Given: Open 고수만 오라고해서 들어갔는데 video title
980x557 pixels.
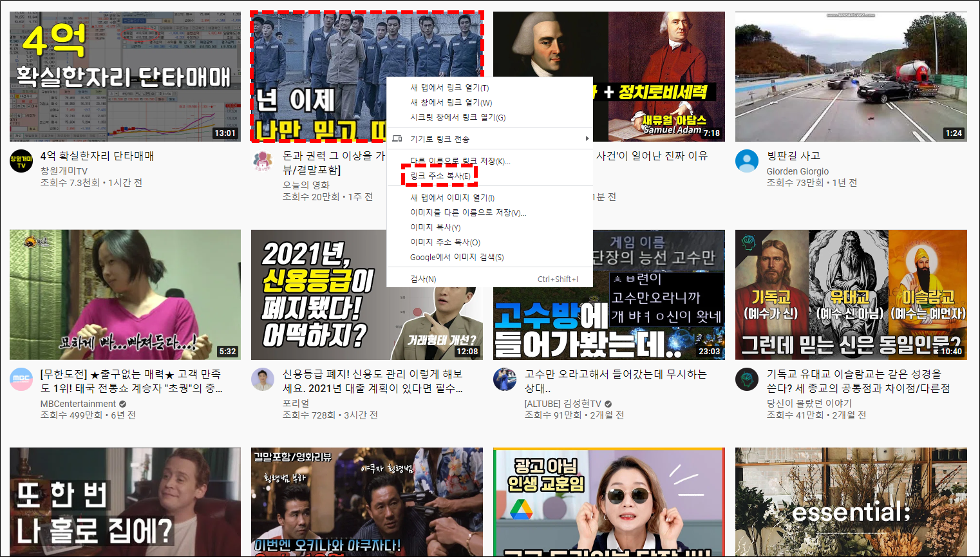Looking at the screenshot, I should [x=616, y=381].
